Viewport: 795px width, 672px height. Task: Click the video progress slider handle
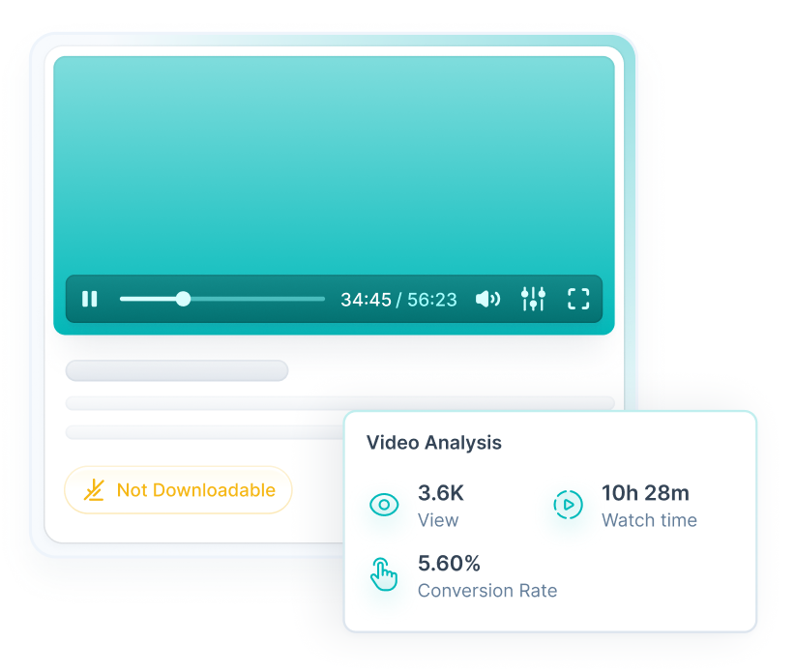tap(183, 299)
